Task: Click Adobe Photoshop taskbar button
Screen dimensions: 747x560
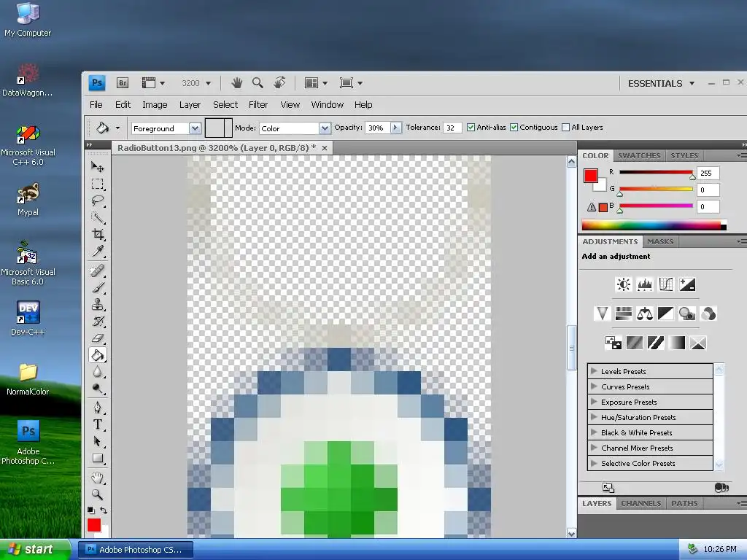Action: click(x=136, y=550)
